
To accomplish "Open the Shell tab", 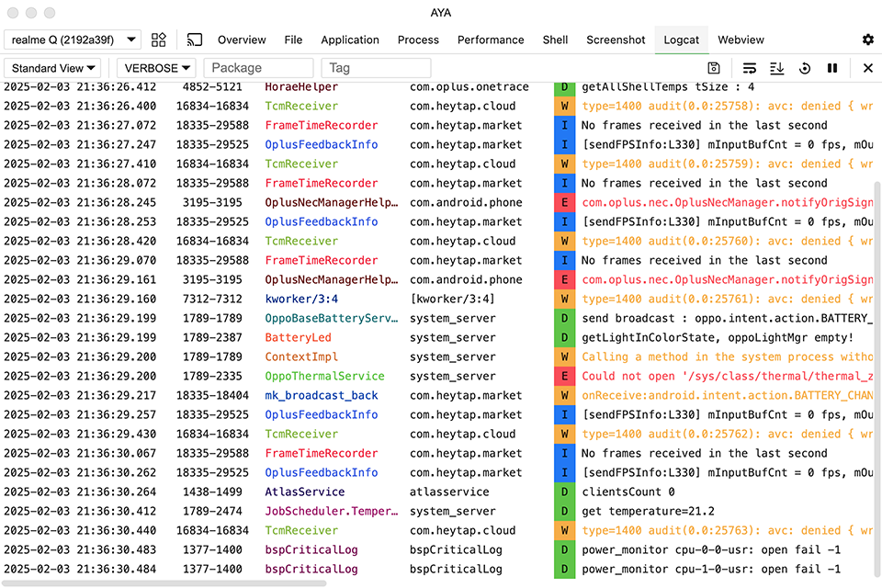I will click(555, 40).
